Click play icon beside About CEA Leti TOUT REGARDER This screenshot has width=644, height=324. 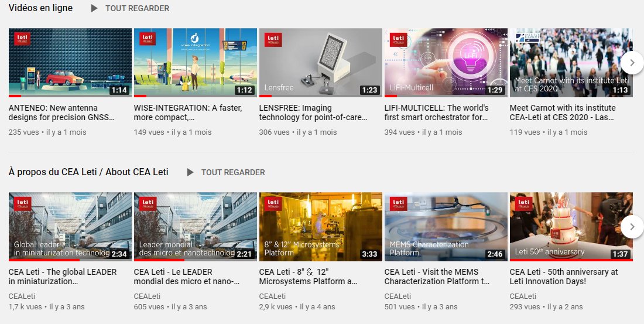pyautogui.click(x=190, y=172)
